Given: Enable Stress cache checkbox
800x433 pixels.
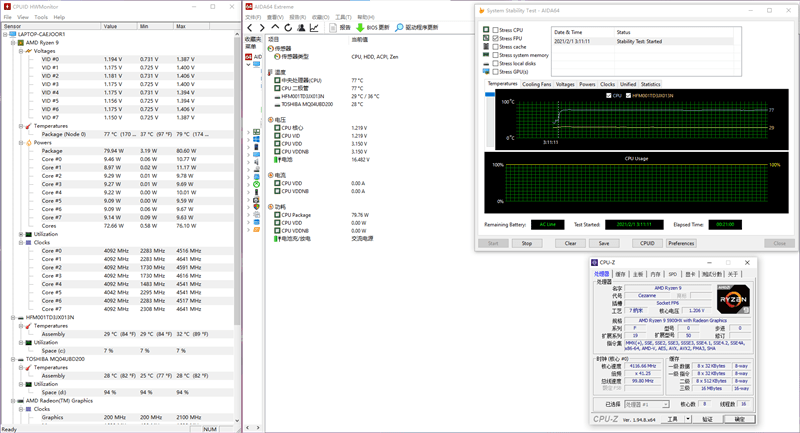Looking at the screenshot, I should (x=495, y=47).
